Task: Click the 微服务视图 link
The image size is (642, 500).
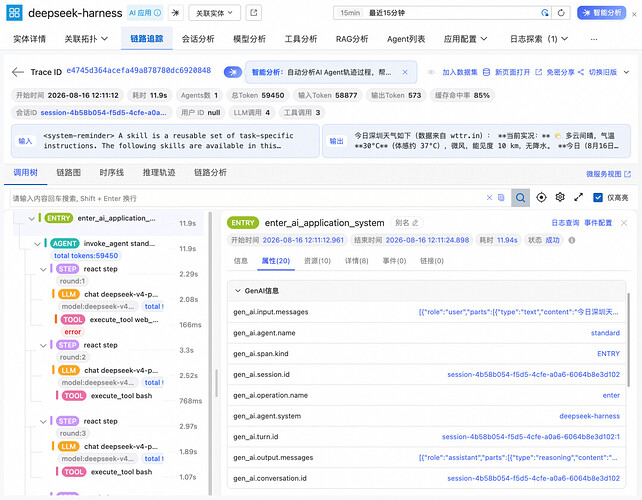Action: click(608, 174)
